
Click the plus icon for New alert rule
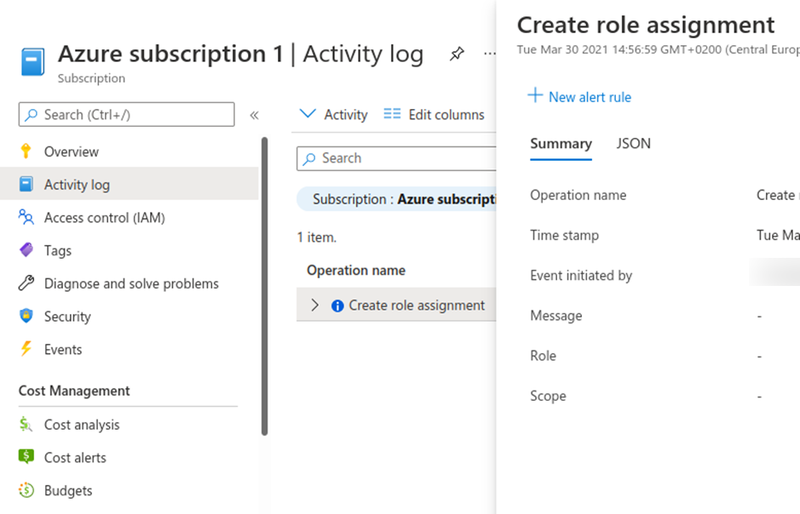click(535, 95)
